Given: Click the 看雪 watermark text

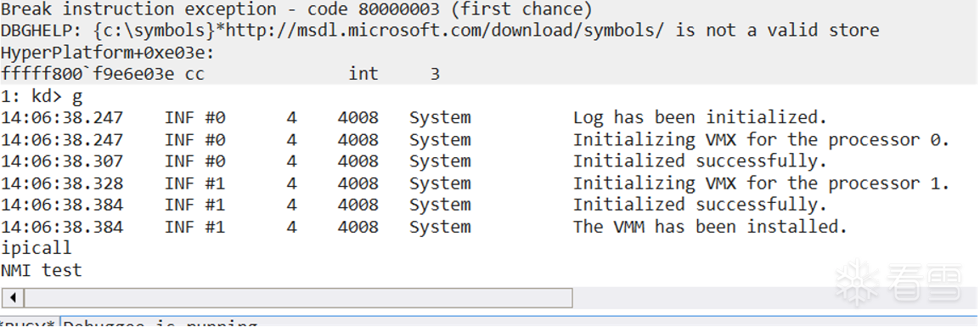Looking at the screenshot, I should click(924, 283).
